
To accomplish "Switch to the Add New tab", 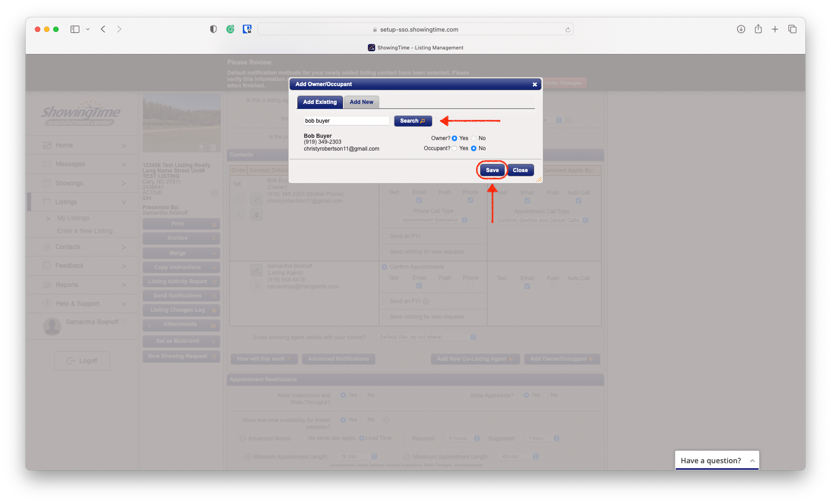I will 361,102.
